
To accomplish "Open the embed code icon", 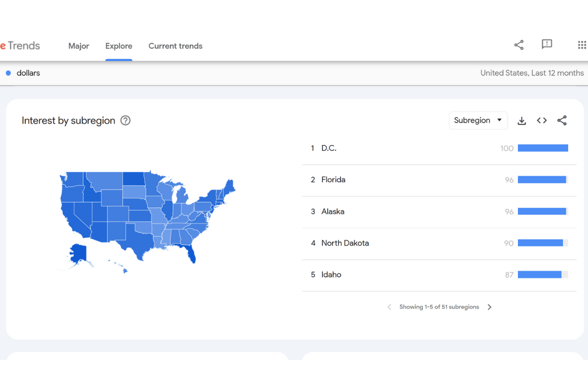I will tap(541, 120).
